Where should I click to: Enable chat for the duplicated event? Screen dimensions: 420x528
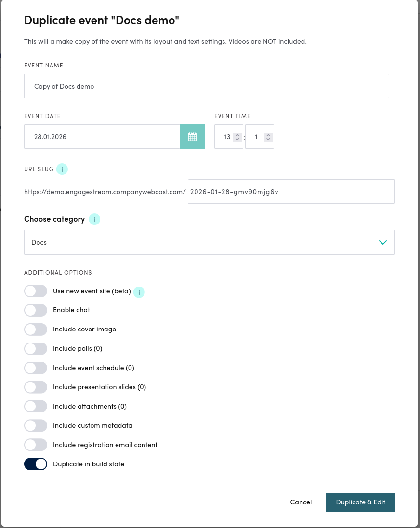click(36, 310)
